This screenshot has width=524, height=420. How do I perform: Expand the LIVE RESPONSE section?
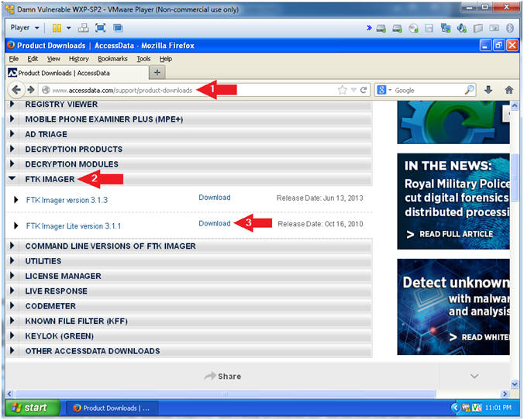pyautogui.click(x=189, y=291)
